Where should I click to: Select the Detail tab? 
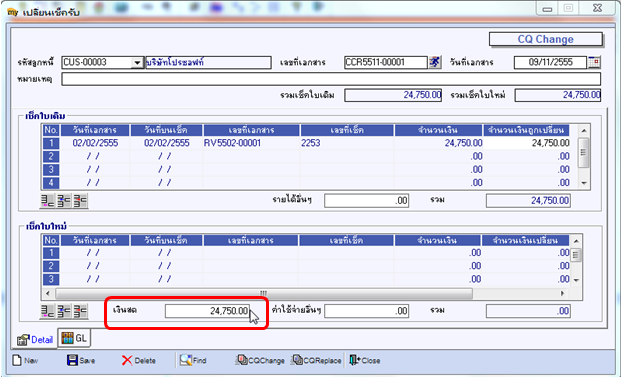35,340
